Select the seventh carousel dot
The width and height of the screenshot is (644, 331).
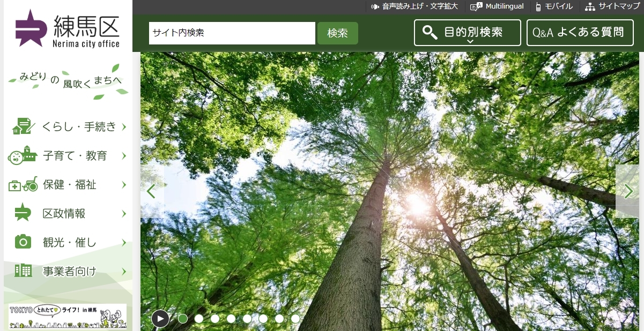[279, 319]
